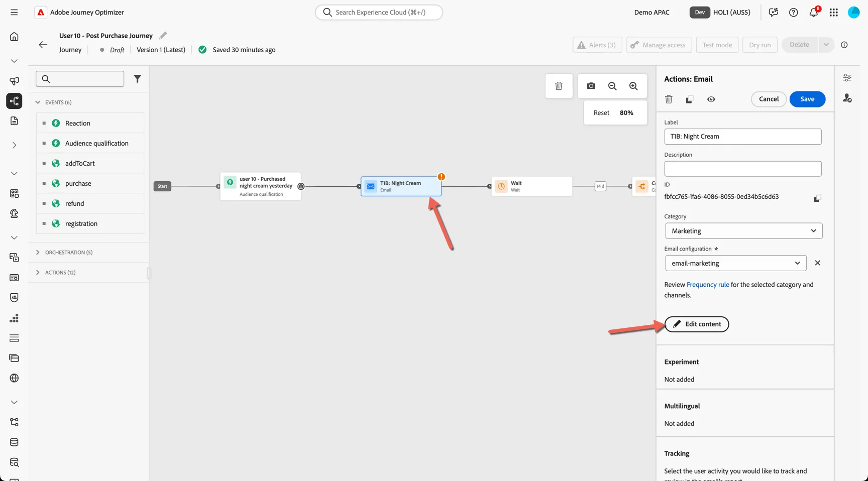The height and width of the screenshot is (481, 868).
Task: Delete email action using panel trash icon
Action: 669,99
